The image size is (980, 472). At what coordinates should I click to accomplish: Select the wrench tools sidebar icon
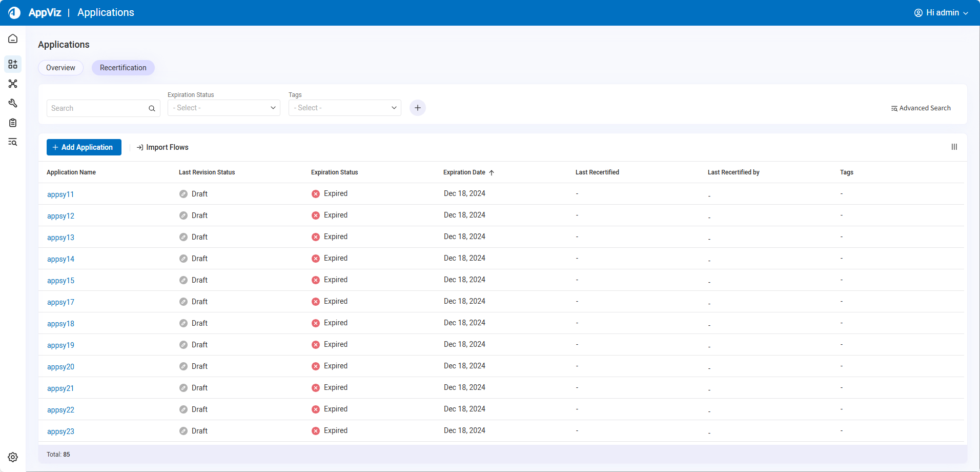click(x=13, y=103)
